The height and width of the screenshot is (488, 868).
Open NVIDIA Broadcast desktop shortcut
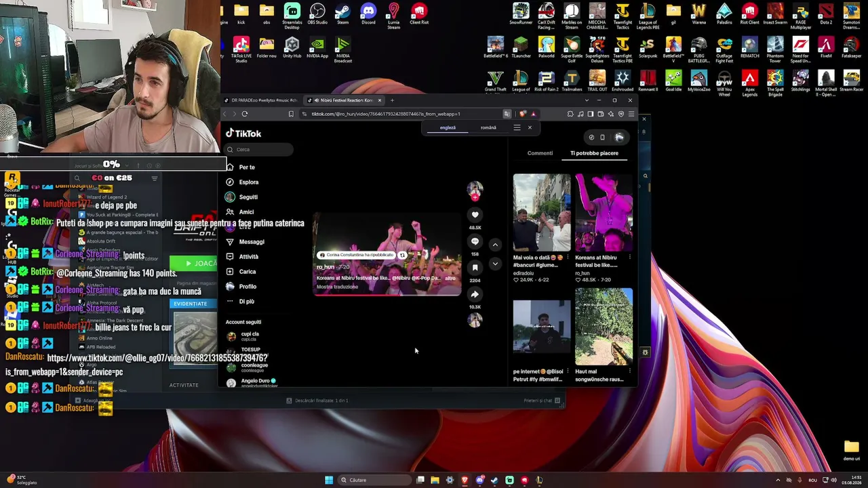[343, 49]
